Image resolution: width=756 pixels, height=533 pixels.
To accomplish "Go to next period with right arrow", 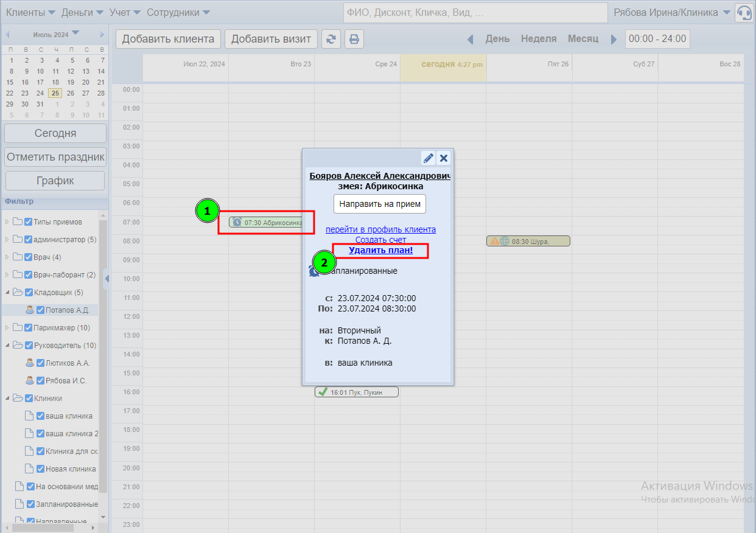I will pyautogui.click(x=614, y=39).
